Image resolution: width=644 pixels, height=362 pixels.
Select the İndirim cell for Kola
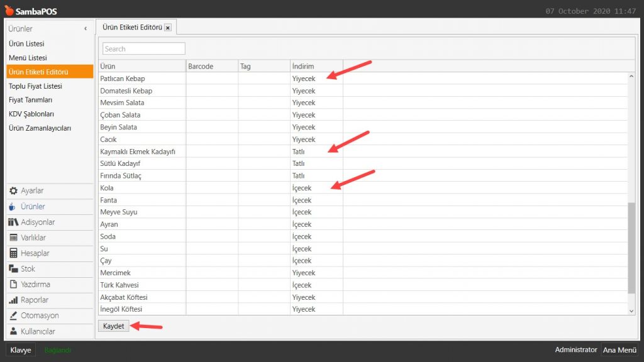click(316, 188)
